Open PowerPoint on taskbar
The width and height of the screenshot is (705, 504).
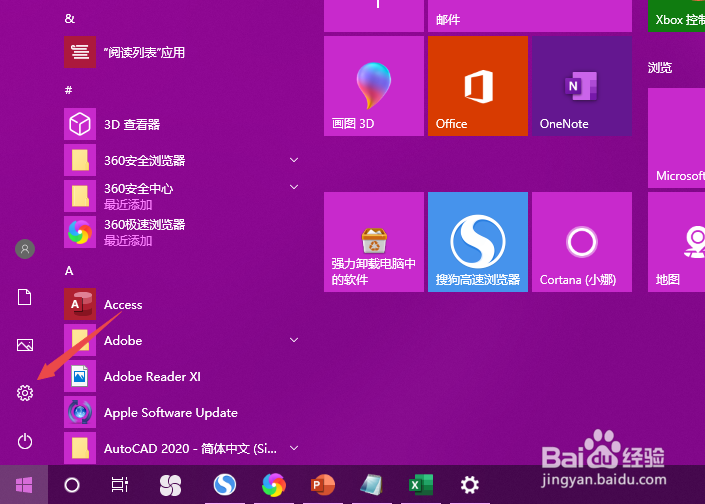(323, 485)
